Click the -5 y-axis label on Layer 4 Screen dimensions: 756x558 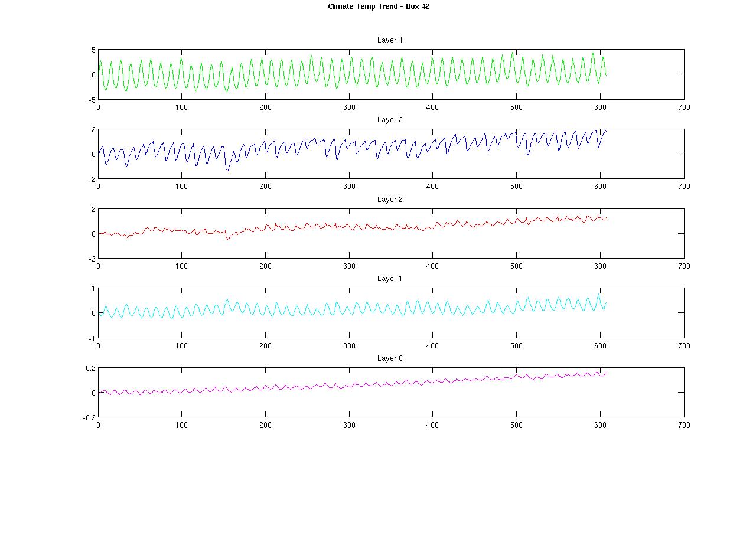[x=92, y=99]
